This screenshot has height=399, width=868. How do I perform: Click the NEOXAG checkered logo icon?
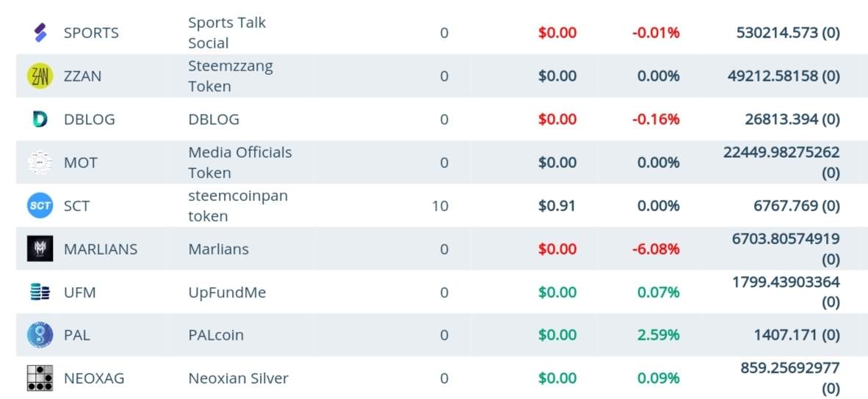(x=40, y=378)
